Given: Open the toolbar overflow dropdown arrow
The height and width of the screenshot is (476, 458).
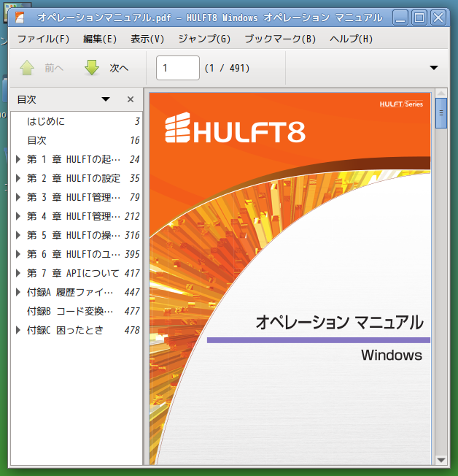Looking at the screenshot, I should pyautogui.click(x=434, y=68).
